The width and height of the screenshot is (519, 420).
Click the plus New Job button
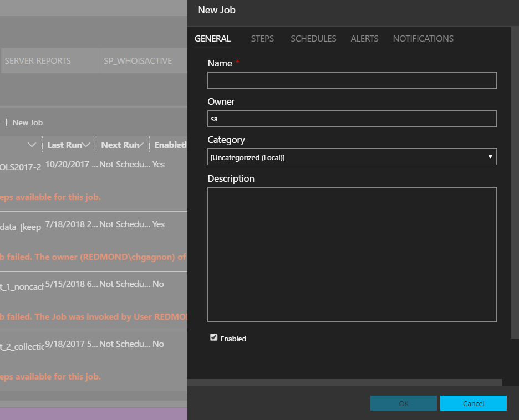pos(23,122)
